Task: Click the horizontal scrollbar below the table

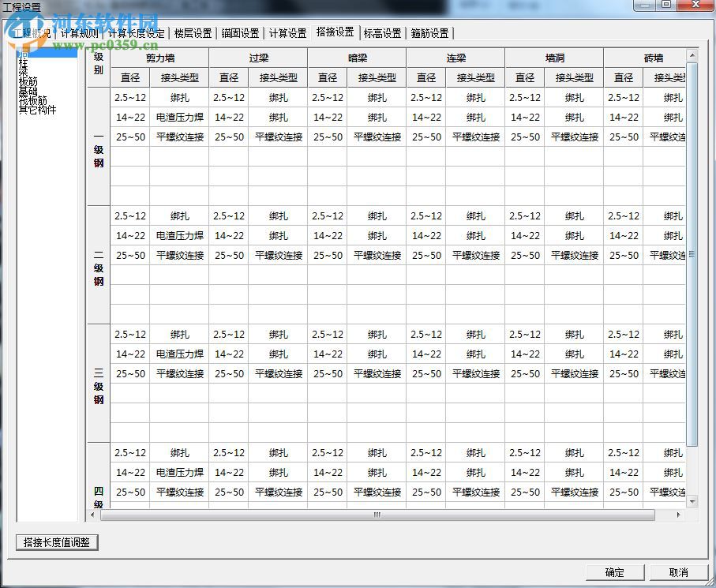Action: coord(377,515)
